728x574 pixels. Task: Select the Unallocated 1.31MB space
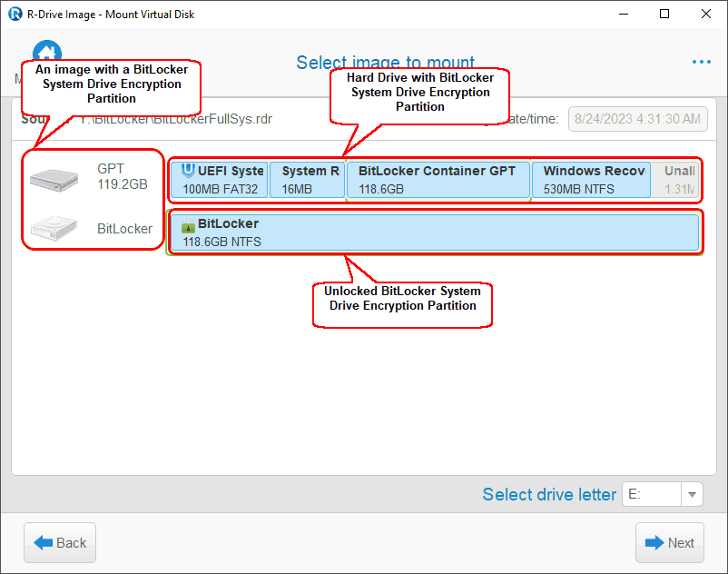675,180
